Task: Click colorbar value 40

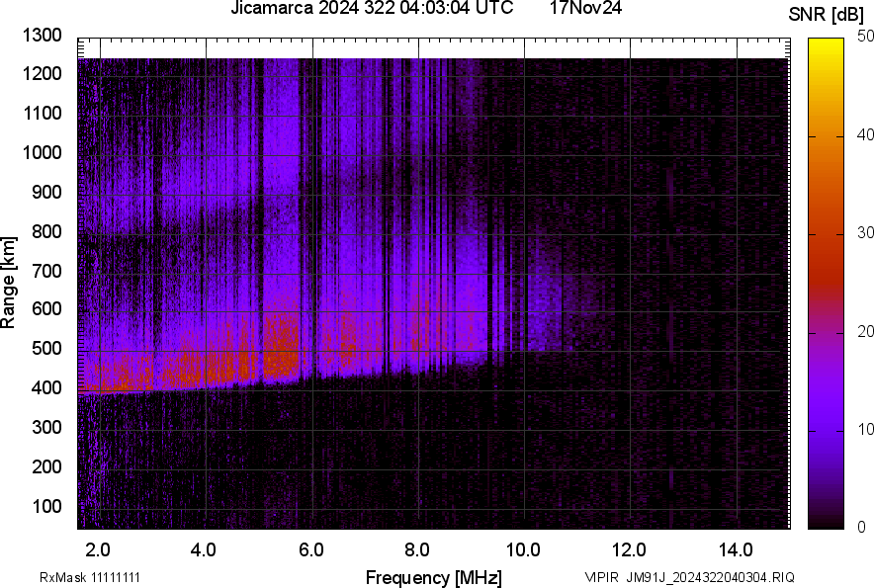Action: (865, 134)
